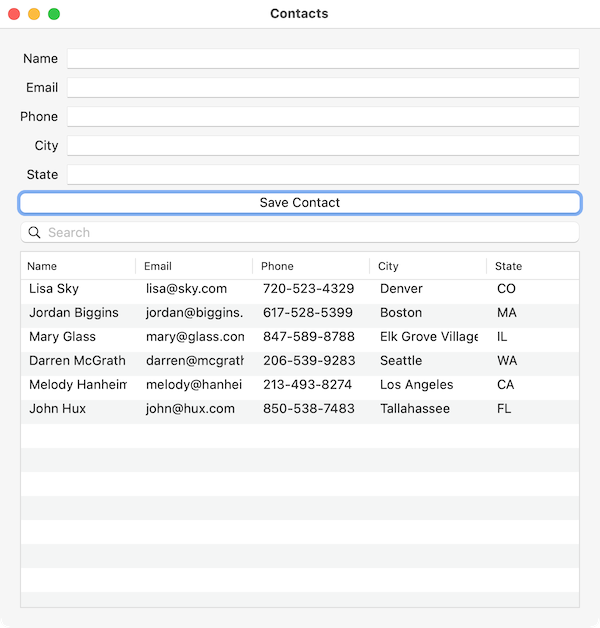This screenshot has width=600, height=628.
Task: Click phone number 617-528-5399
Action: pyautogui.click(x=308, y=313)
